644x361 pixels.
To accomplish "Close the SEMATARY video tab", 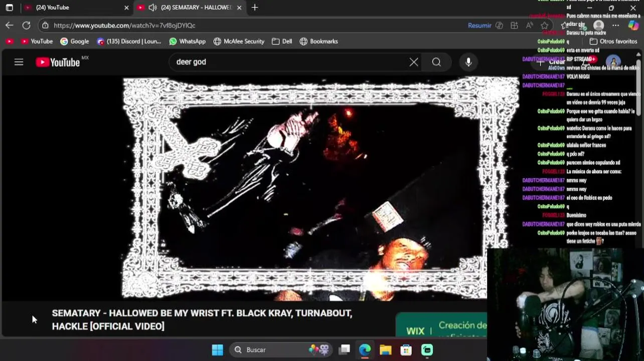I will pyautogui.click(x=239, y=8).
